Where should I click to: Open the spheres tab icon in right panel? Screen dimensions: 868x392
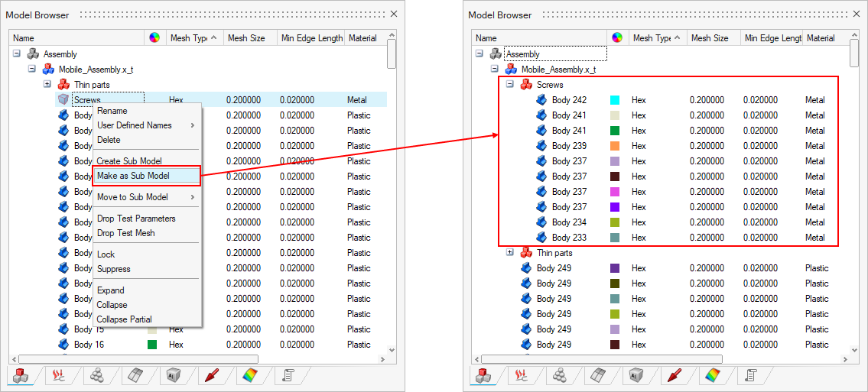click(x=559, y=374)
